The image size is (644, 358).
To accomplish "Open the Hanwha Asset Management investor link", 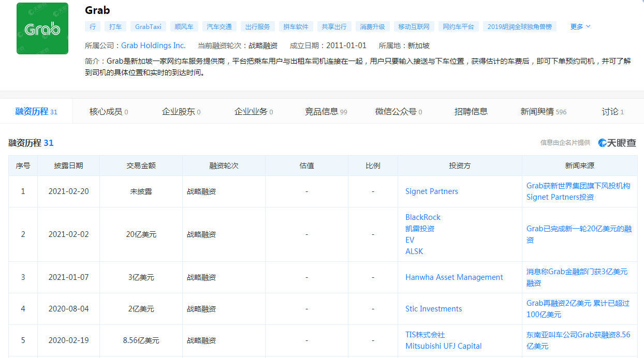I will [x=454, y=277].
